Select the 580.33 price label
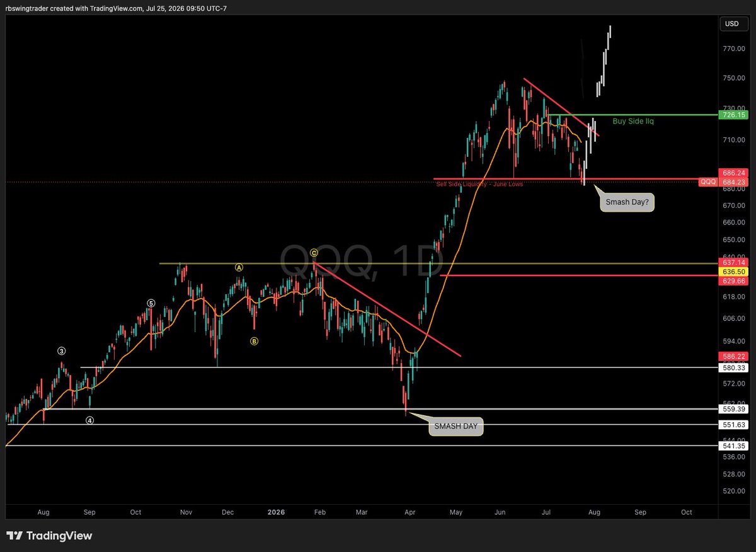 pos(732,367)
